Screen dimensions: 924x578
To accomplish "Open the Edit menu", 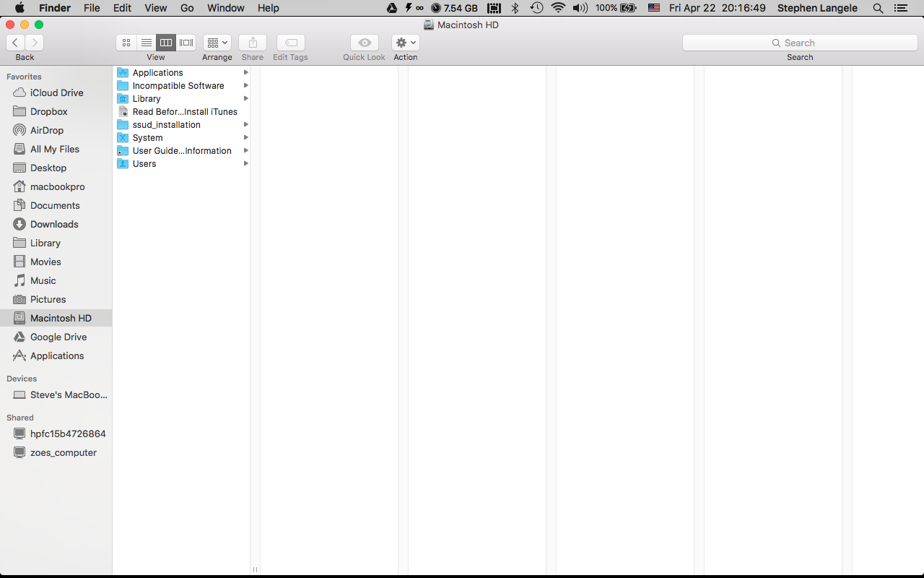I will click(x=122, y=8).
